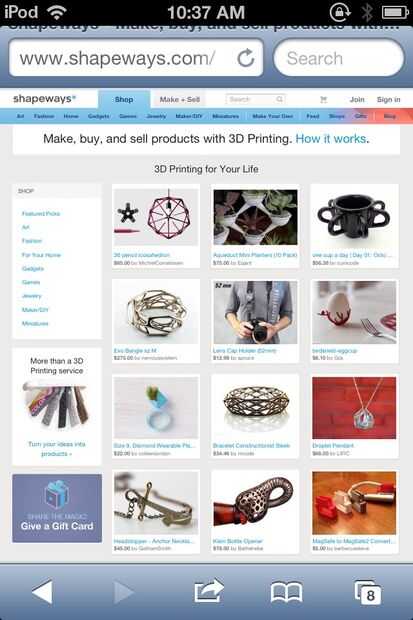Open the Droplet Pendant necklace thumbnail
Viewport: 413px width, 620px height.
354,408
